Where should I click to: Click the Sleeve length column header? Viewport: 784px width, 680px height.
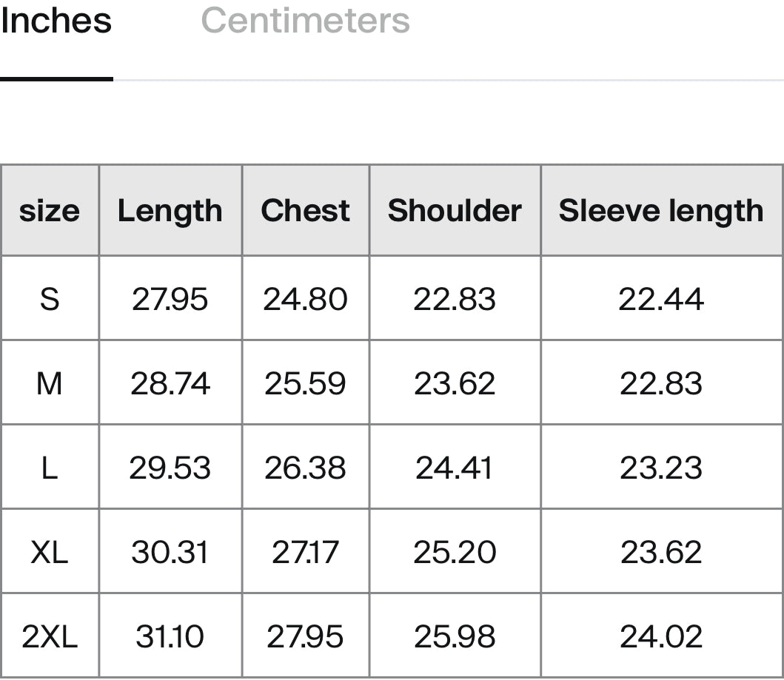(x=661, y=211)
